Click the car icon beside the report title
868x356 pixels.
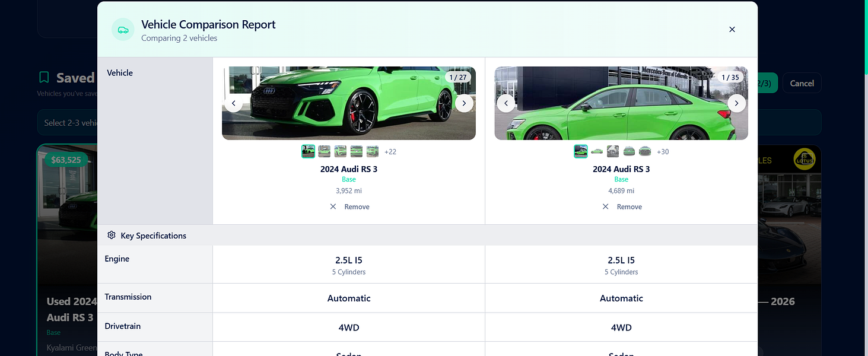coord(123,30)
